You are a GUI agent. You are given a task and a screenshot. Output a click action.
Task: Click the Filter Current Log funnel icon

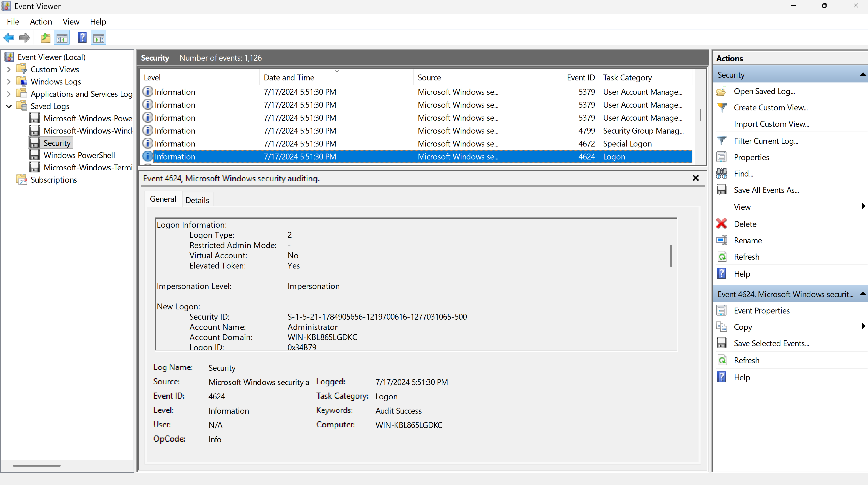721,141
